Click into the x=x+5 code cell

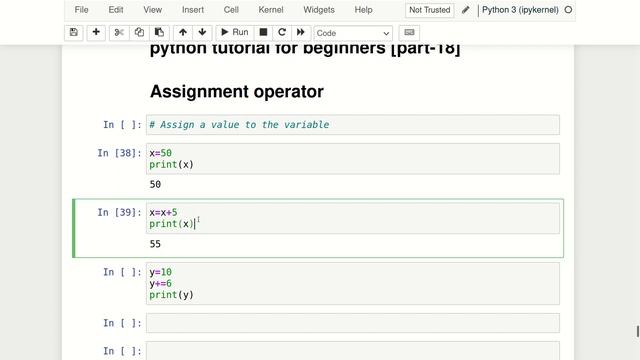pyautogui.click(x=353, y=218)
